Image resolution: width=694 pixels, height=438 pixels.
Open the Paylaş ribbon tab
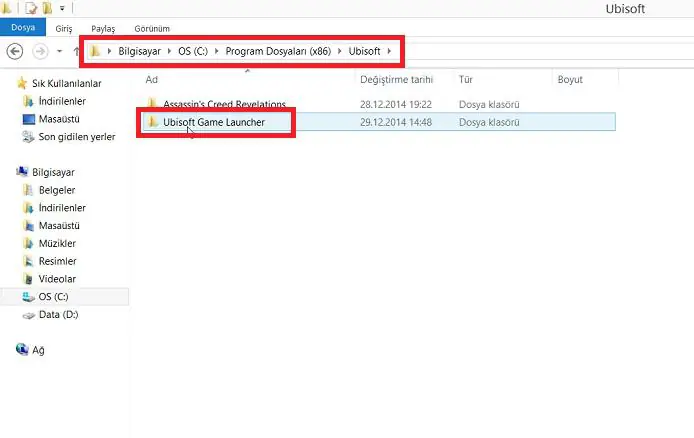coord(103,28)
